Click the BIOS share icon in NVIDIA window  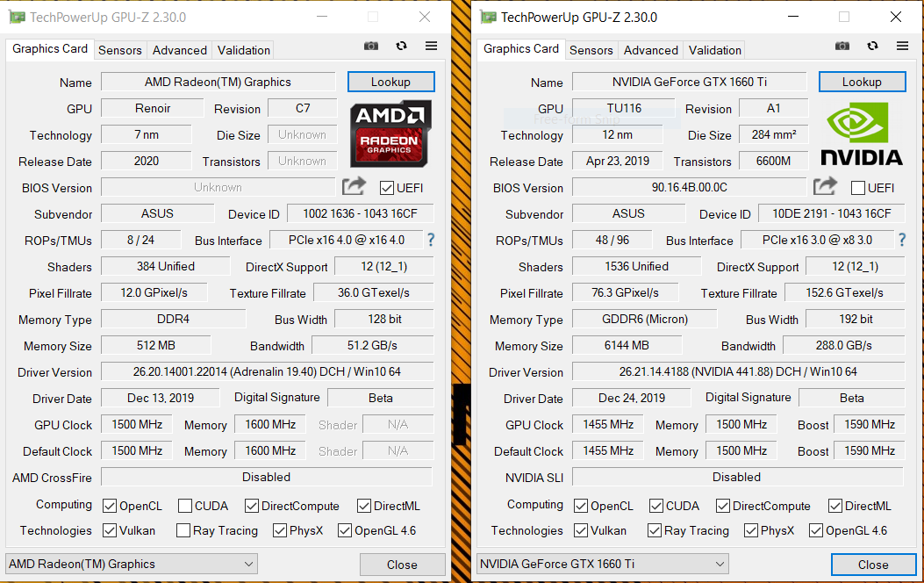click(x=825, y=186)
